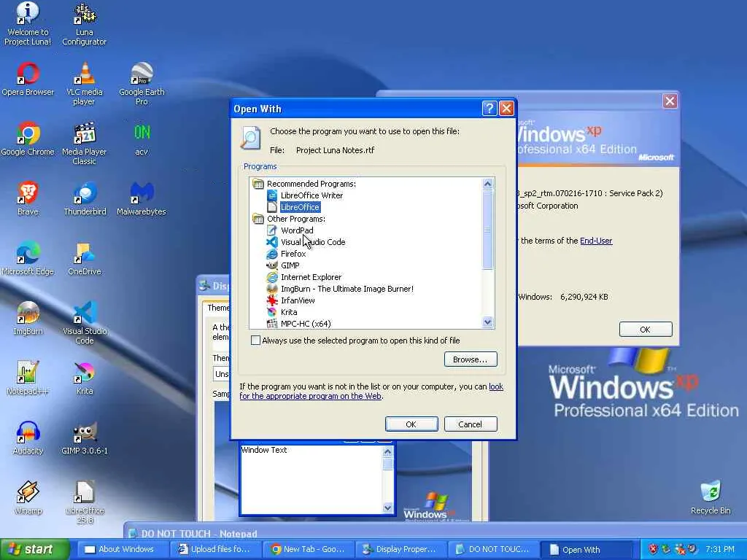Click the Other Programs folder icon
747x560 pixels.
pos(258,219)
